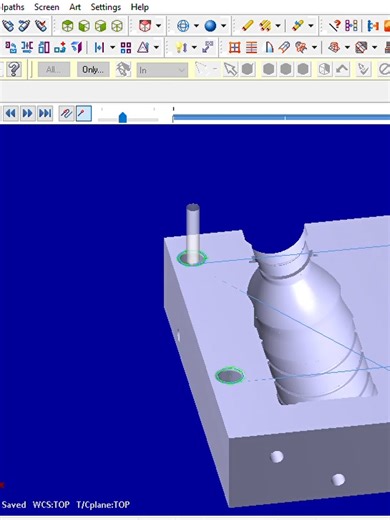390x520 pixels.
Task: Click the arrow cursor select icon
Action: 231,69
